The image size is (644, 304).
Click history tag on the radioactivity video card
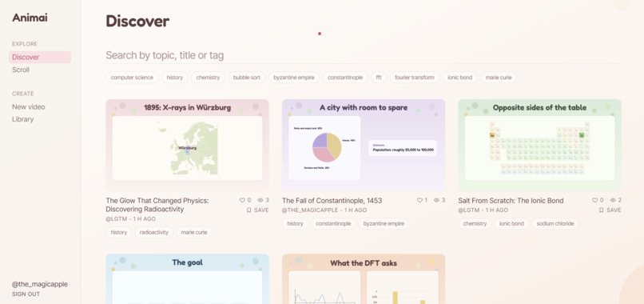(119, 233)
